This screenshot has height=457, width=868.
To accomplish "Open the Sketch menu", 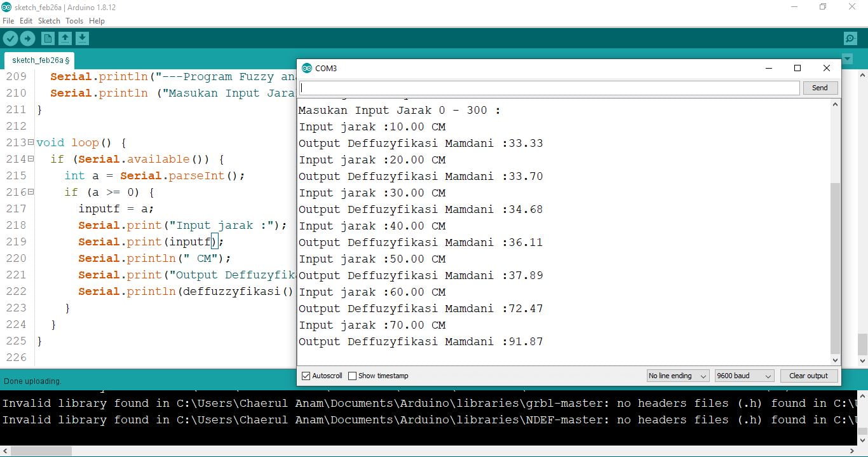I will (x=49, y=20).
